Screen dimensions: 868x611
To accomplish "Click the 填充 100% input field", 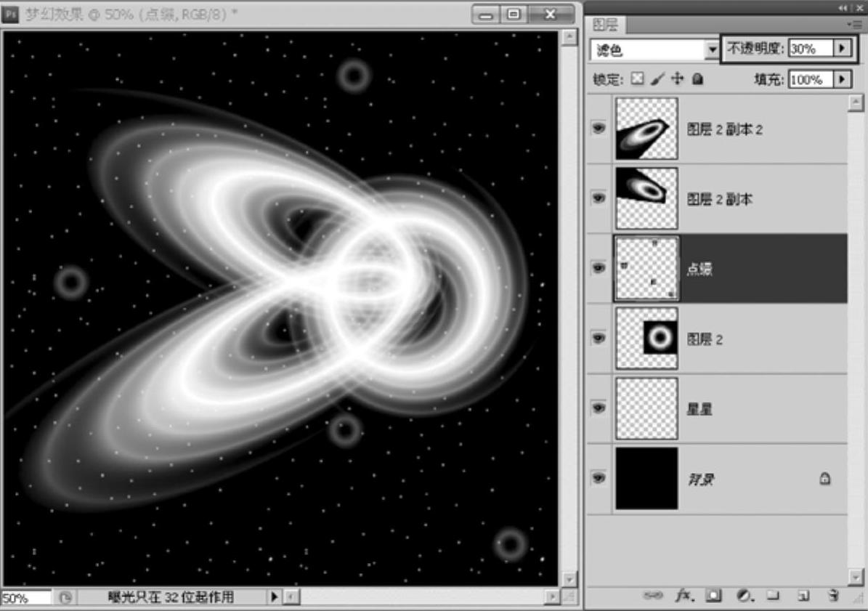I will 811,79.
